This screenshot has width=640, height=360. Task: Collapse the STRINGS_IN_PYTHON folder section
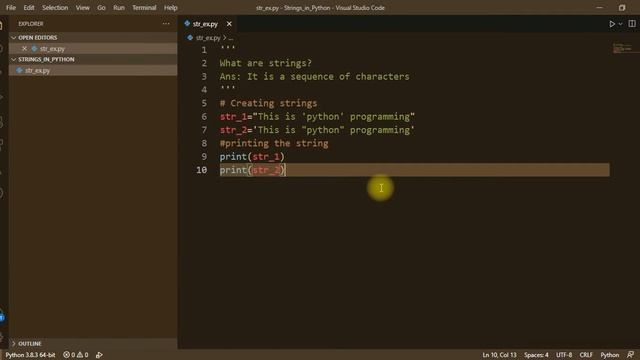coord(93,60)
